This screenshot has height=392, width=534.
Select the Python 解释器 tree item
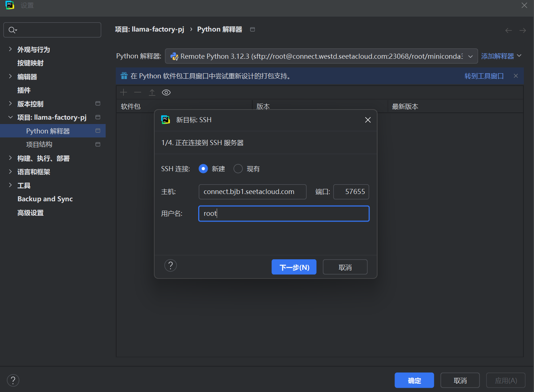point(53,131)
